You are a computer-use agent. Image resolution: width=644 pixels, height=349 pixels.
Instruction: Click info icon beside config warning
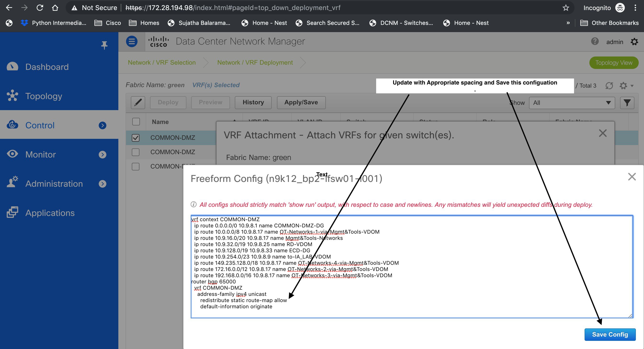click(x=194, y=204)
